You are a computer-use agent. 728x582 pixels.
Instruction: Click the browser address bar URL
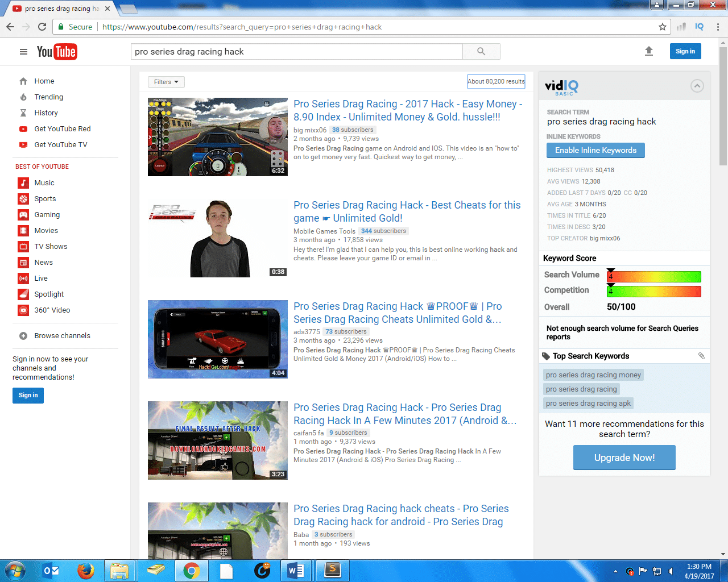242,27
